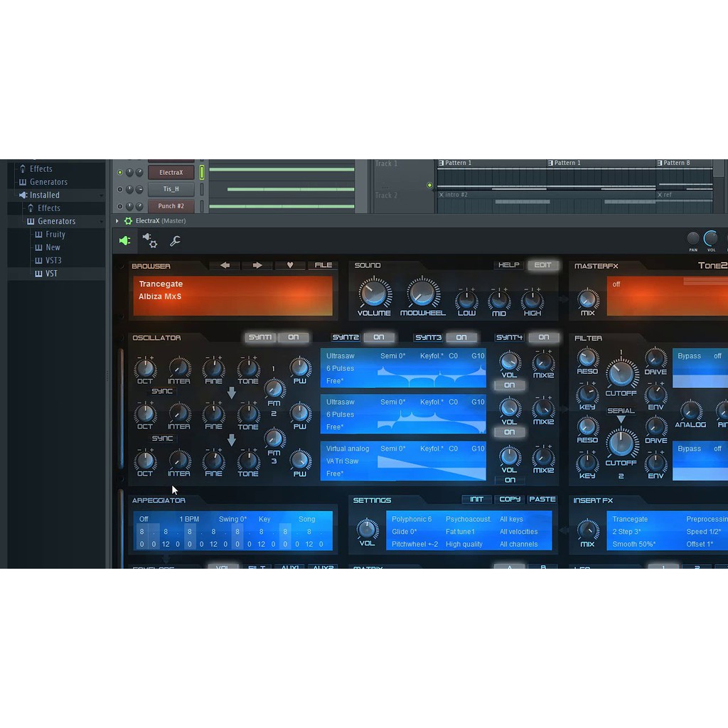The image size is (728, 728).
Task: Click the wrench settings icon
Action: click(175, 241)
